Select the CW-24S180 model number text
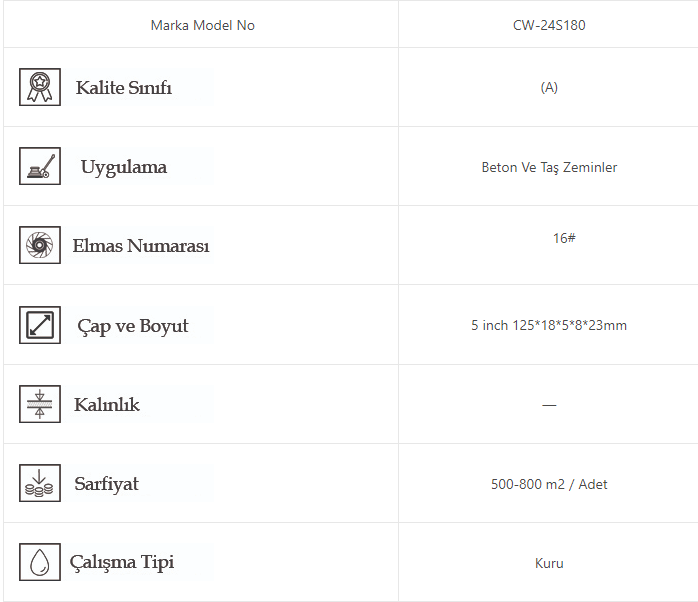This screenshot has width=698, height=602. tap(549, 25)
